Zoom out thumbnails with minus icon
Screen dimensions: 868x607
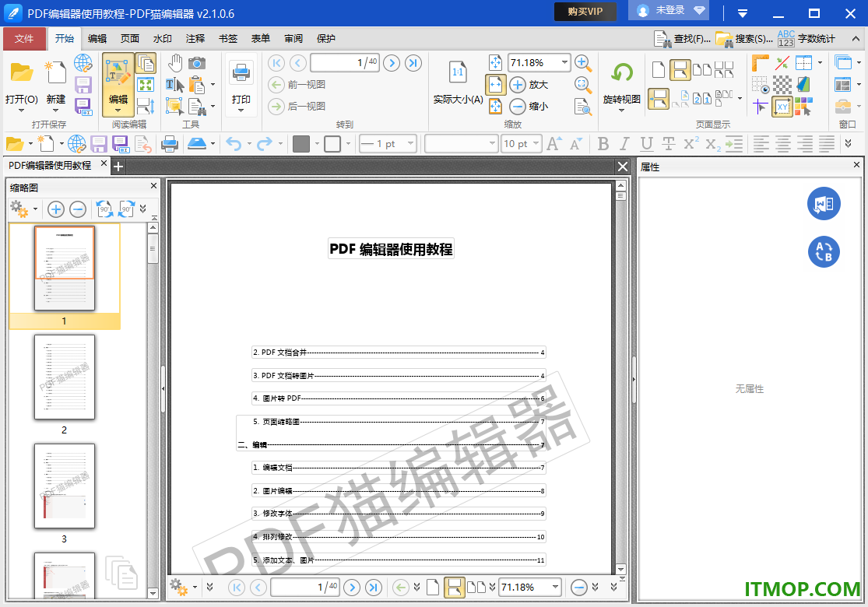pyautogui.click(x=78, y=209)
